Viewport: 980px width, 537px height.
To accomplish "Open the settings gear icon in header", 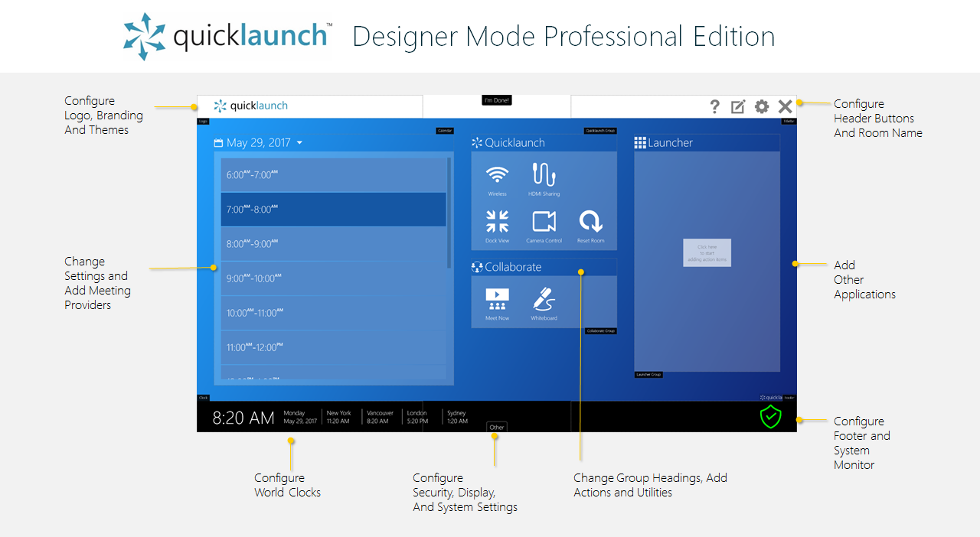I will 762,107.
